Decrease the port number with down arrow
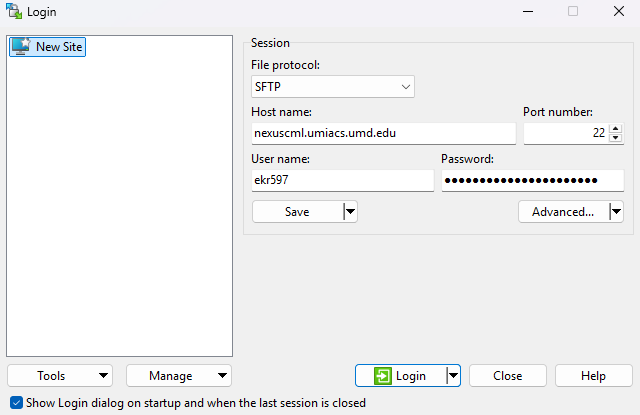 (615, 138)
